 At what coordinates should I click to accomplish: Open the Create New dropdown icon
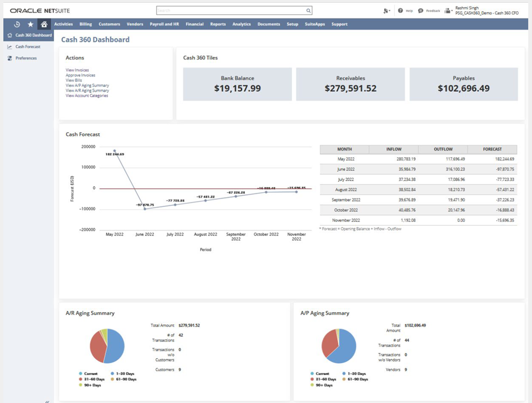click(x=386, y=10)
